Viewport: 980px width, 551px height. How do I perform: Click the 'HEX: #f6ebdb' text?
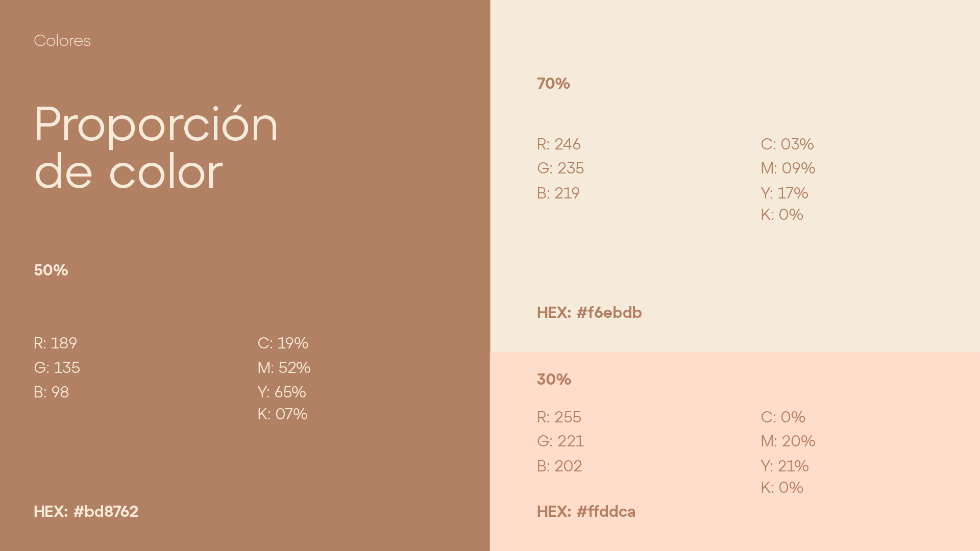[590, 313]
